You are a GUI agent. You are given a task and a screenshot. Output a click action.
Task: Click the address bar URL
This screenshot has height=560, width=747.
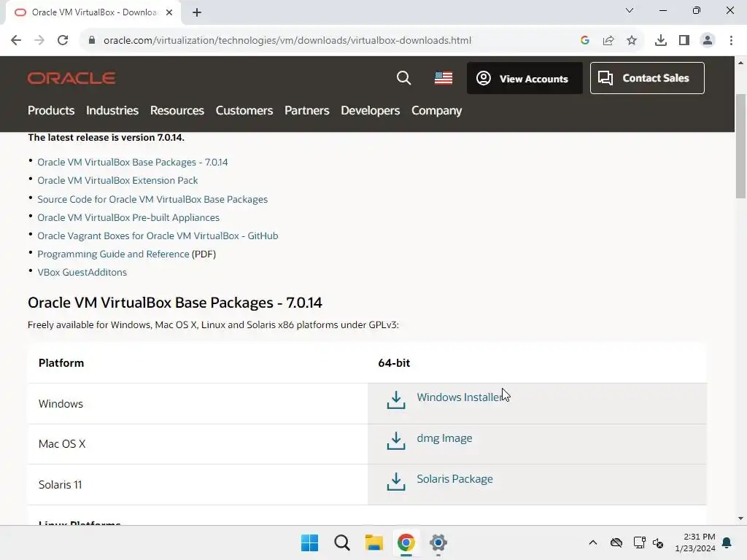click(x=287, y=41)
